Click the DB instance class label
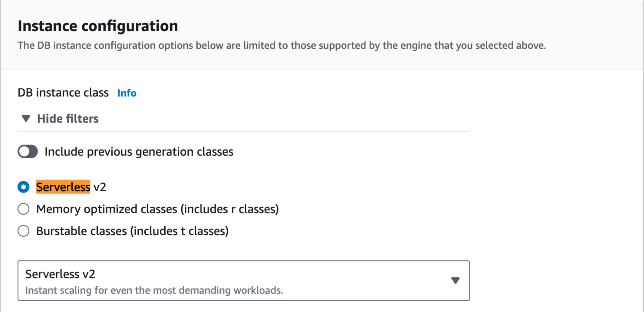644x312 pixels. (63, 93)
